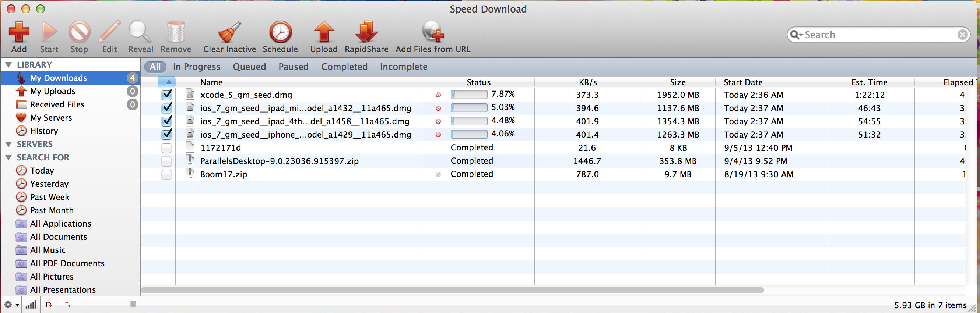Image resolution: width=980 pixels, height=313 pixels.
Task: Click the 5.03% progress bar of ipad_mi download
Action: (469, 108)
